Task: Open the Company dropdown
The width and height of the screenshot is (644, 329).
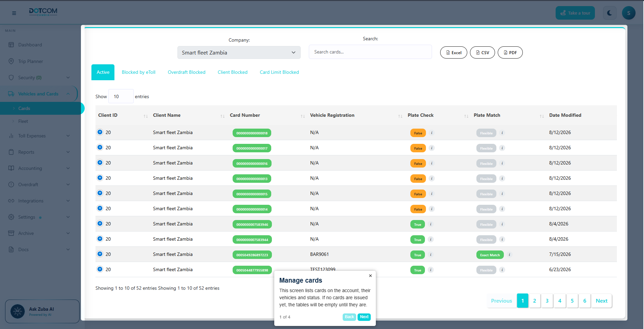Action: [x=239, y=52]
